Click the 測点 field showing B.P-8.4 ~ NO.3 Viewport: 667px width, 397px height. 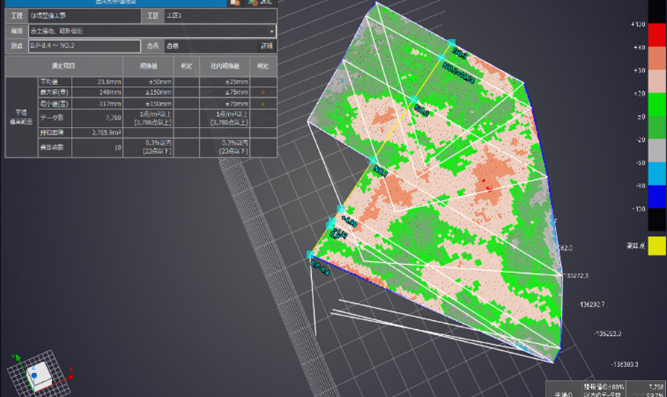[x=84, y=46]
